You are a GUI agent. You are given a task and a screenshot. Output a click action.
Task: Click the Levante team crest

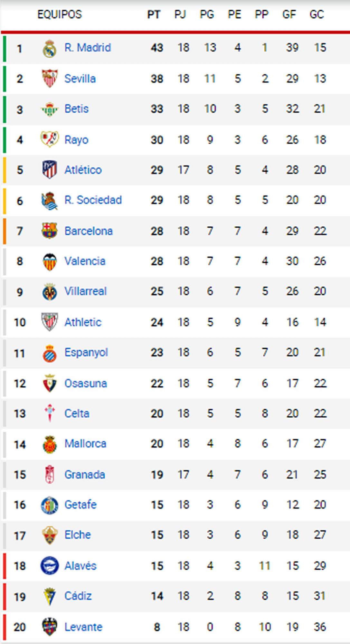pos(50,627)
